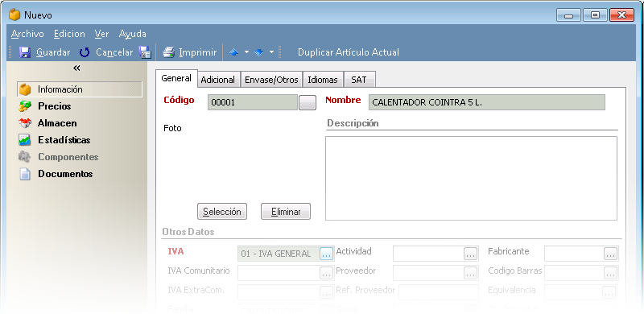Open the Ayuda menu
Screen dimensions: 644x314
(133, 34)
